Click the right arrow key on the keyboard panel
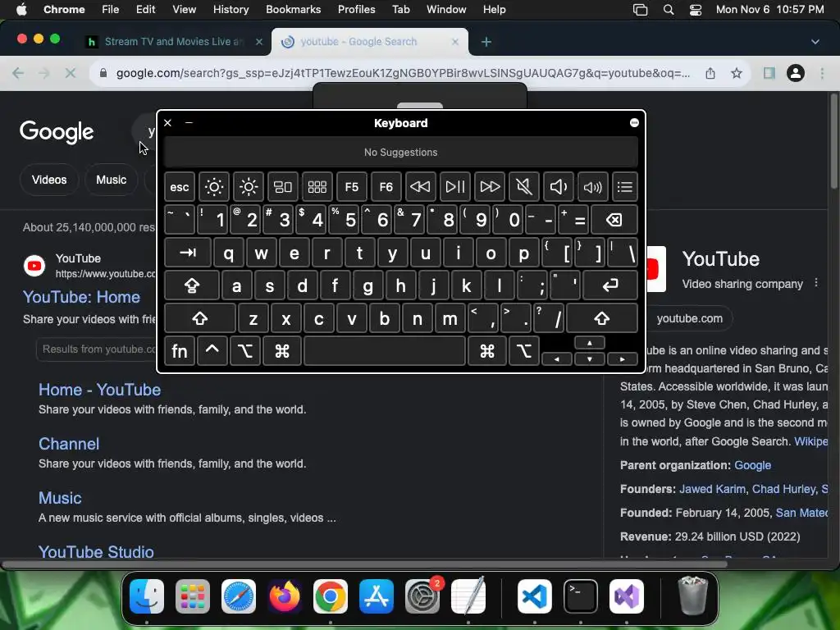Viewport: 840px width, 630px height. pyautogui.click(x=622, y=359)
